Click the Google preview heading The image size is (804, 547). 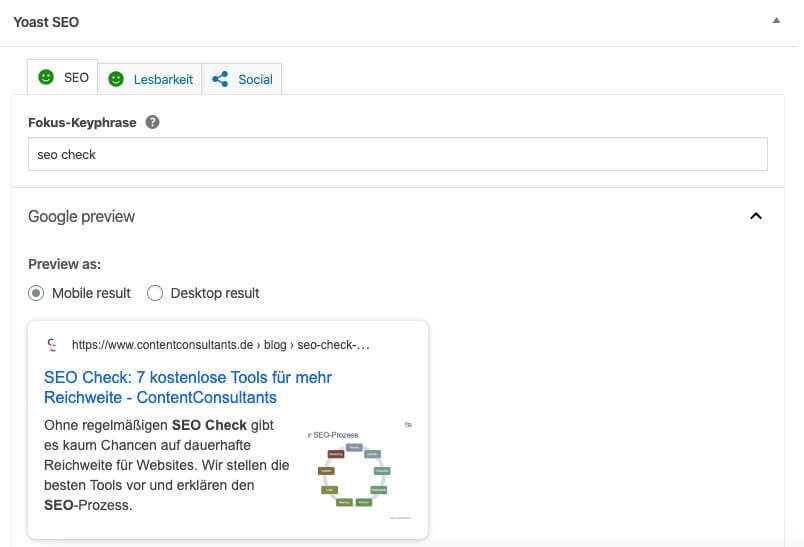82,216
